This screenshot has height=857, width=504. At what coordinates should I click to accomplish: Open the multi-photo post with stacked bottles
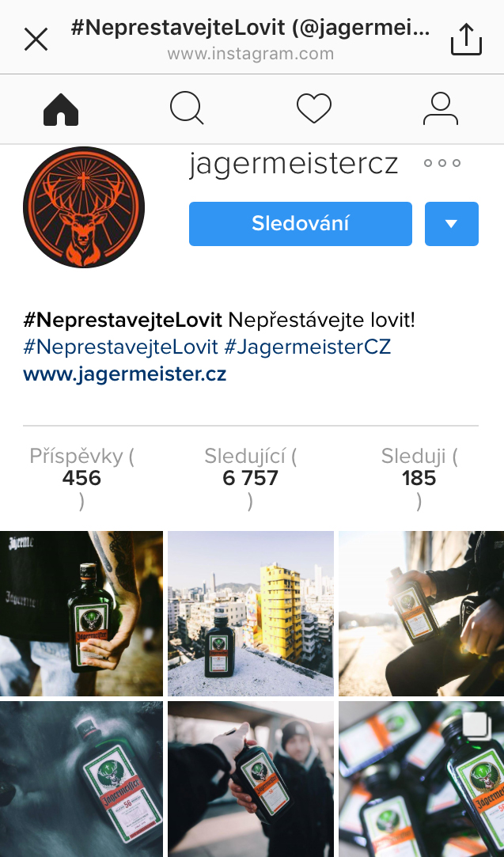(422, 779)
